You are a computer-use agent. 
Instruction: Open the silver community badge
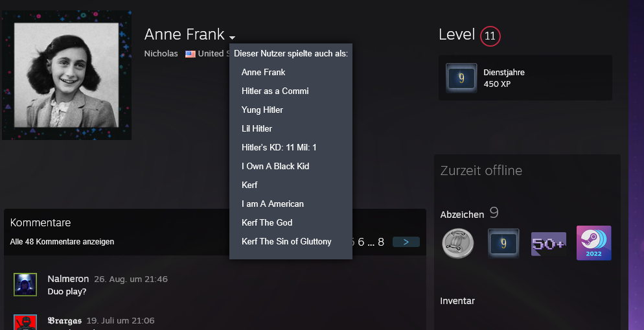(457, 243)
